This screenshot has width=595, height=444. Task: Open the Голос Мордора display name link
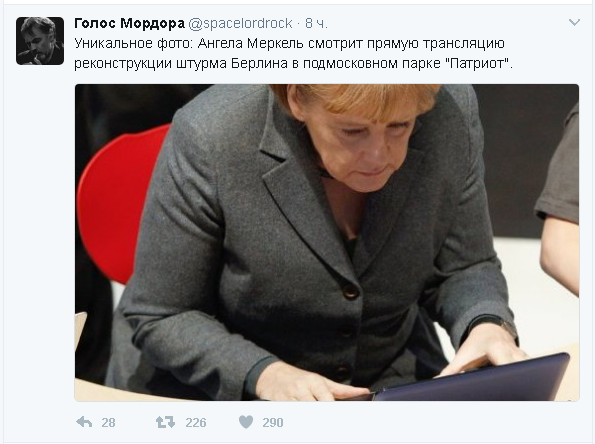[x=129, y=23]
